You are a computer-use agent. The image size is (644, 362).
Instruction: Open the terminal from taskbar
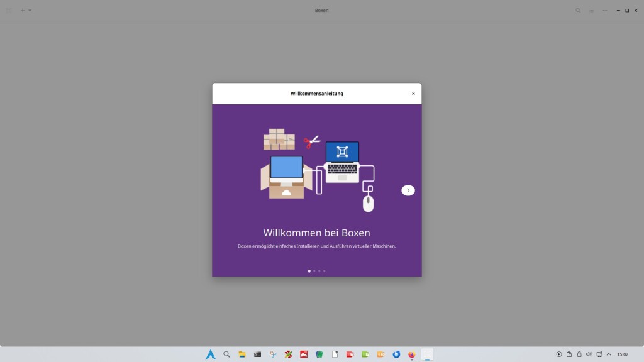coord(257,354)
